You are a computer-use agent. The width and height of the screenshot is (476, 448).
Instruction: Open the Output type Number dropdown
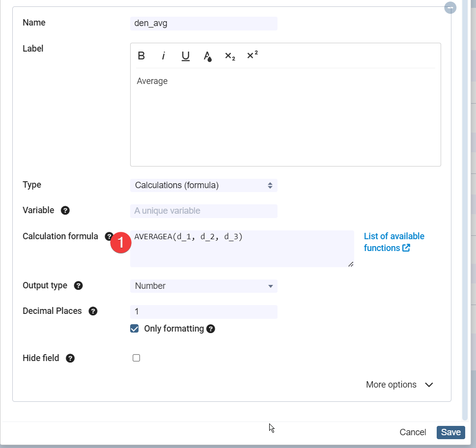(x=203, y=286)
